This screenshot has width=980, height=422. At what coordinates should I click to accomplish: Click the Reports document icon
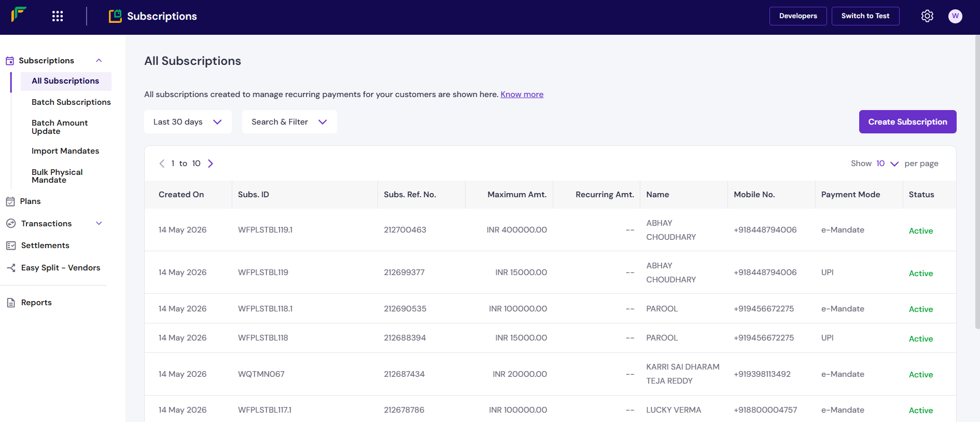click(x=11, y=303)
